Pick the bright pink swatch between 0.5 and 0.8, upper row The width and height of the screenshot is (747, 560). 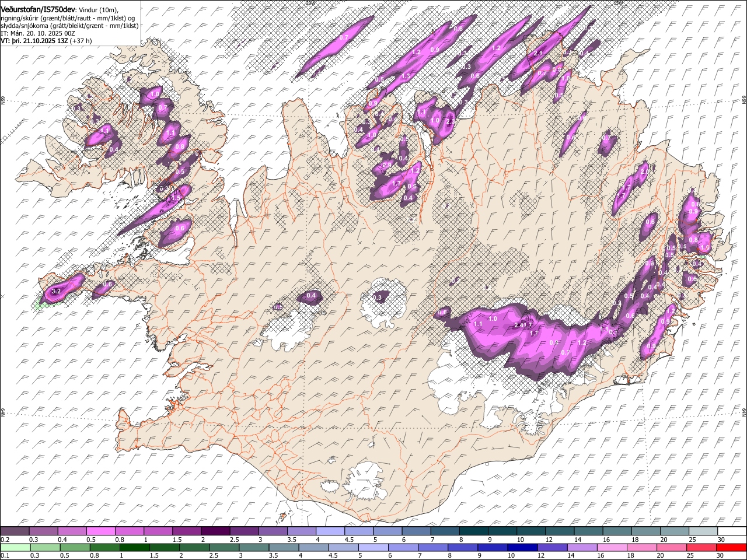100,531
